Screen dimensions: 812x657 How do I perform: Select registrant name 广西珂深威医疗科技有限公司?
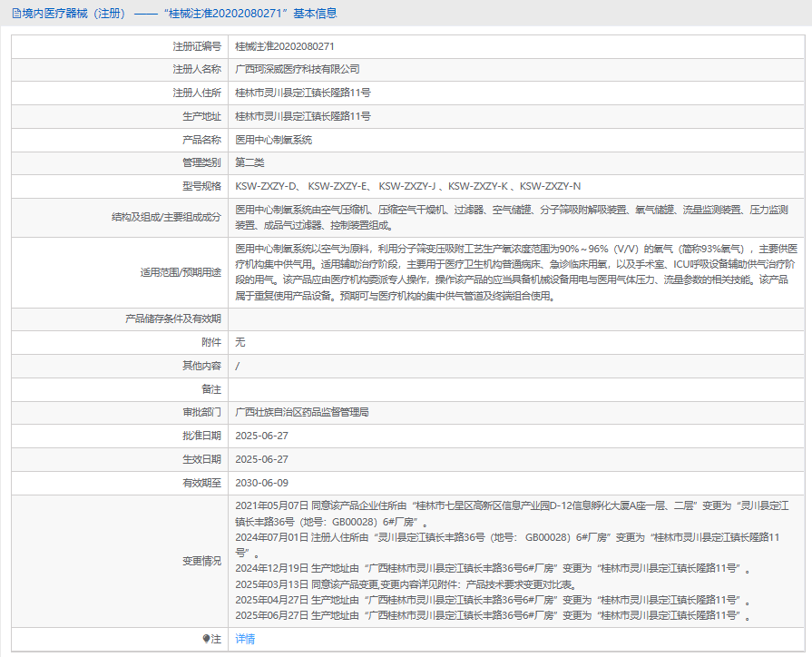(298, 70)
